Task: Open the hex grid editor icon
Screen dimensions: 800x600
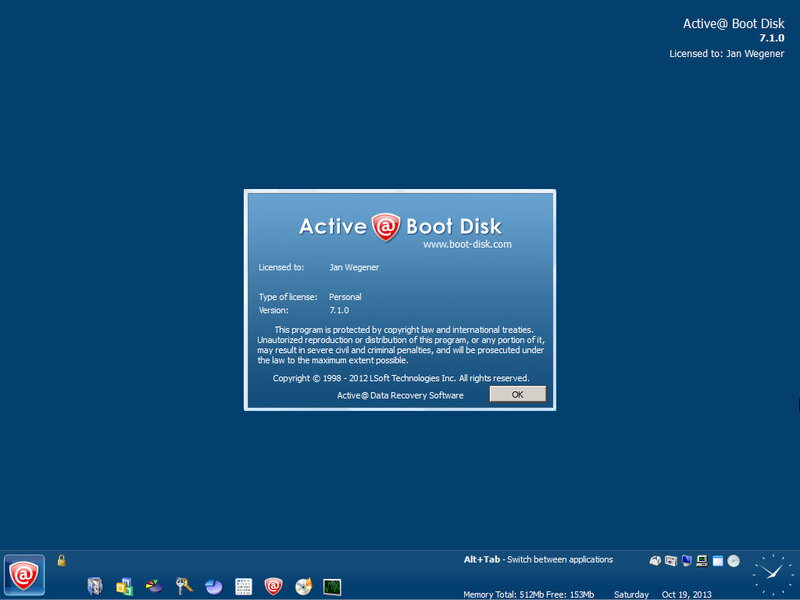Action: point(243,587)
